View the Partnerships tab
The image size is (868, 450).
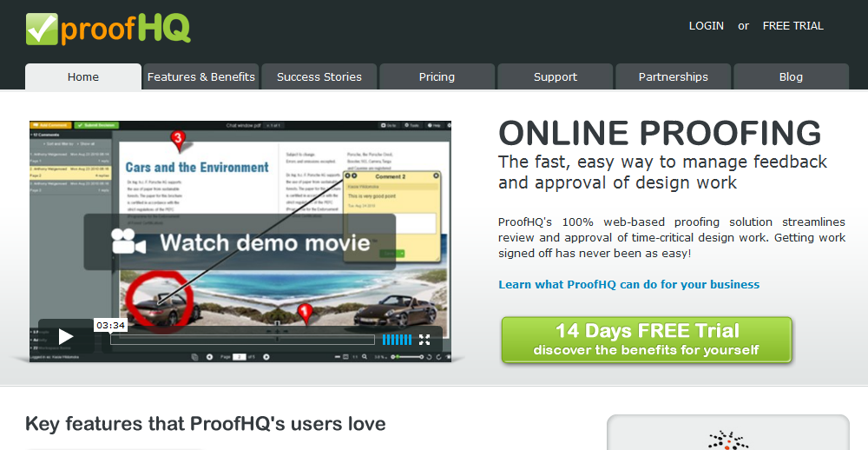click(674, 76)
